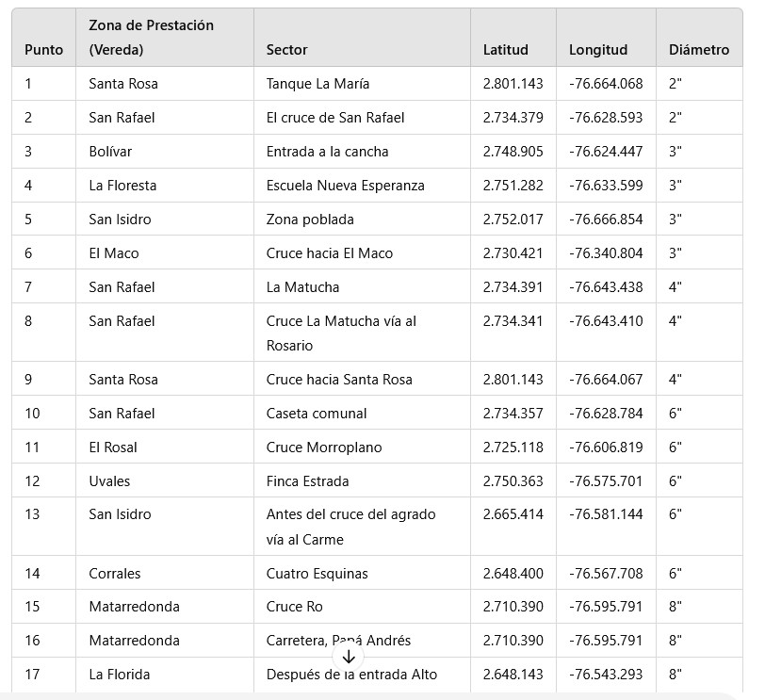Click the Uvales vereda cell
The image size is (765, 700).
point(109,481)
